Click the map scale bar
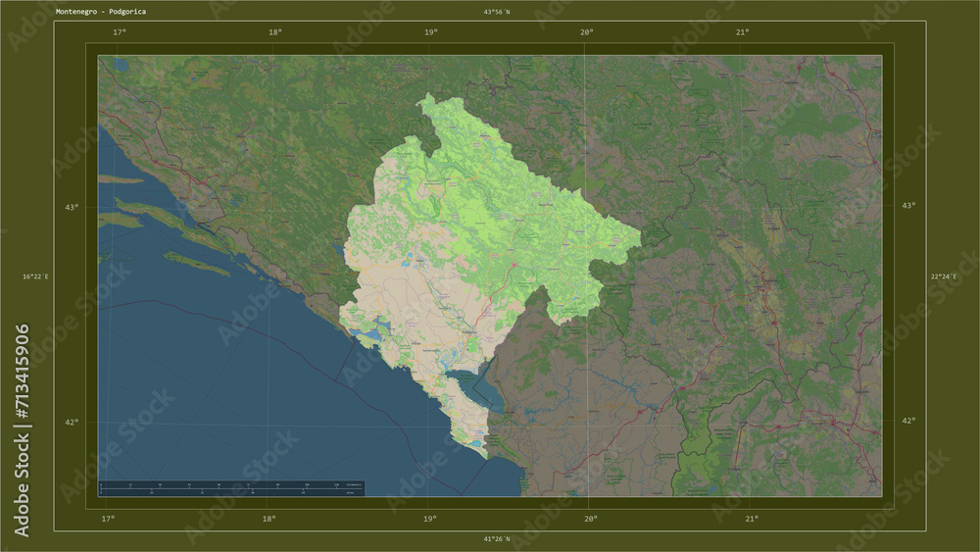Screen dimensions: 980x552 click(x=231, y=488)
